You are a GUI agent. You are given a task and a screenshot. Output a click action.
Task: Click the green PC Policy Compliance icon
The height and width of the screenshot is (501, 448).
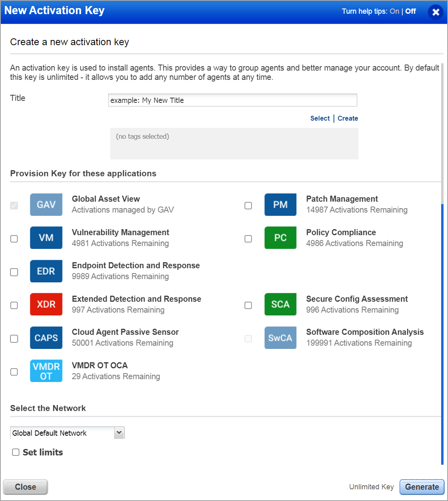pos(280,238)
